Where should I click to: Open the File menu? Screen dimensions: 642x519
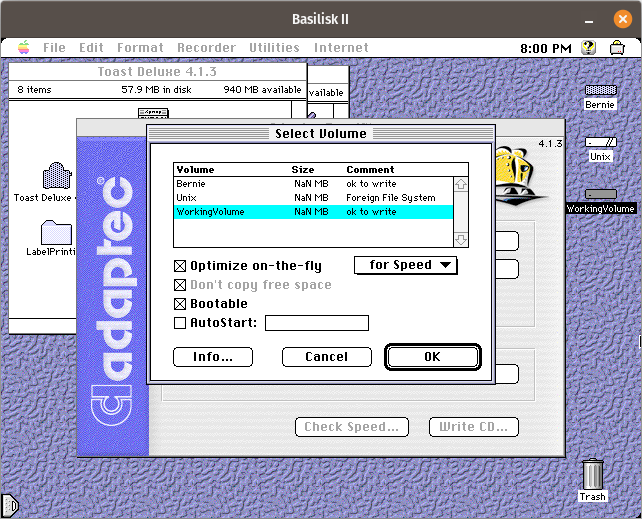click(x=54, y=47)
